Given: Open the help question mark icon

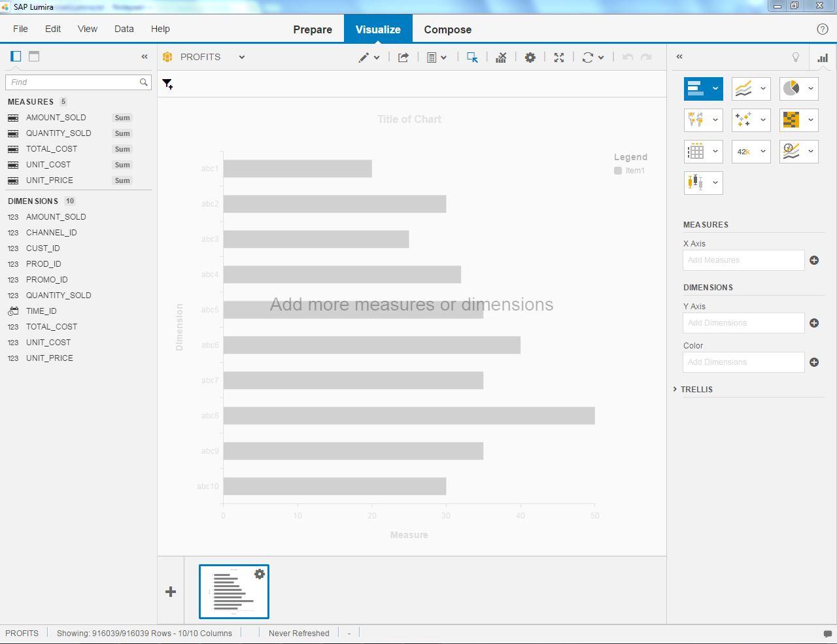Looking at the screenshot, I should pos(823,29).
